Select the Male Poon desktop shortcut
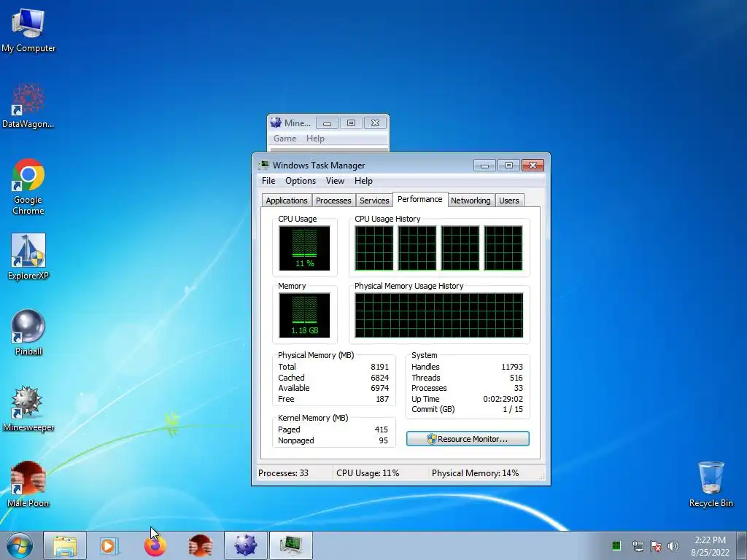Viewport: 747px width, 560px height. click(28, 484)
